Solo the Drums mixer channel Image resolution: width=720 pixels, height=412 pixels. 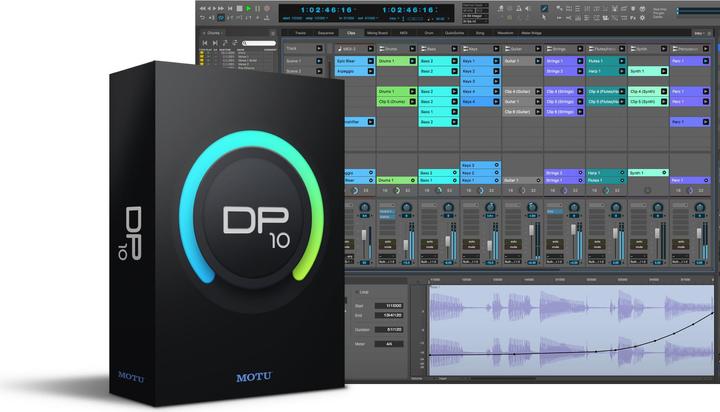click(x=388, y=242)
